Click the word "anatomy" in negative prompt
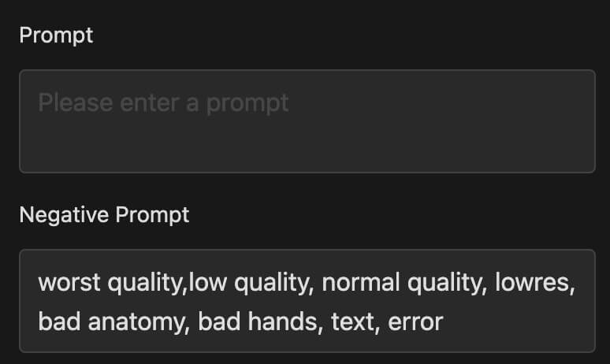The height and width of the screenshot is (364, 610). 136,322
